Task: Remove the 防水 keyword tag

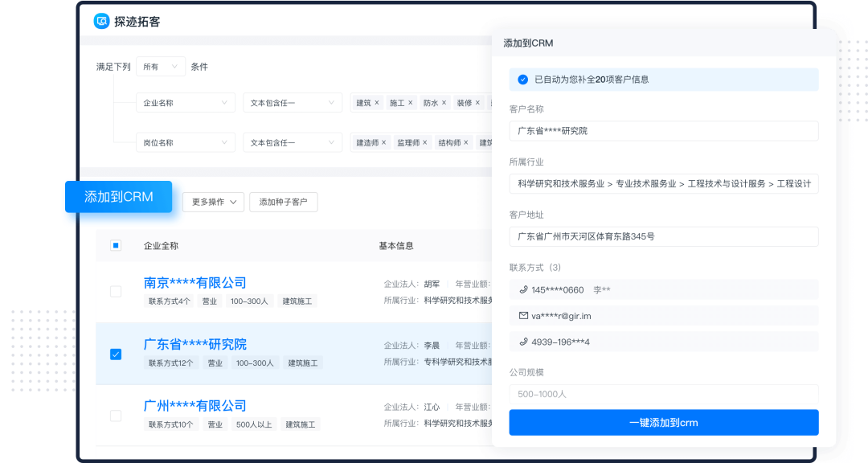Action: point(444,103)
